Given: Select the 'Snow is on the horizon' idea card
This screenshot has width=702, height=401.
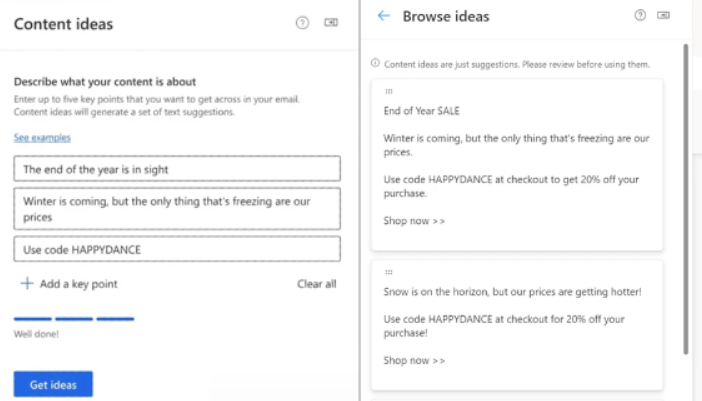Looking at the screenshot, I should (516, 325).
